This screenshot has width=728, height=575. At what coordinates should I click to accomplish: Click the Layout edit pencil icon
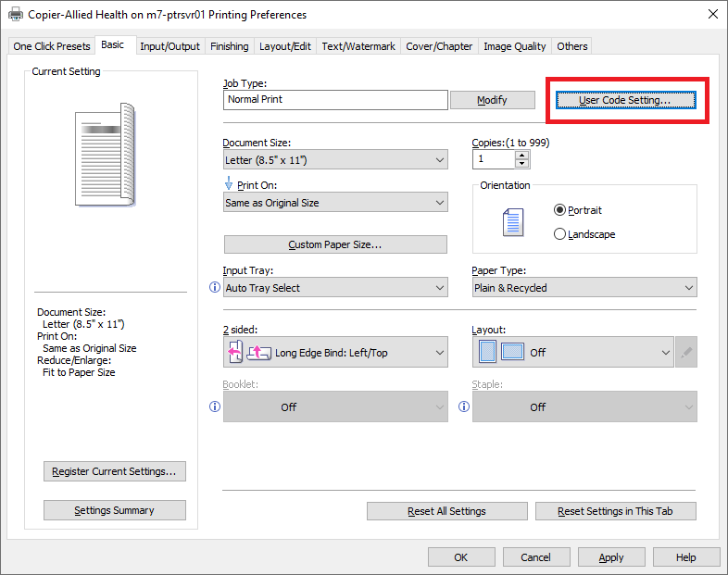click(686, 353)
